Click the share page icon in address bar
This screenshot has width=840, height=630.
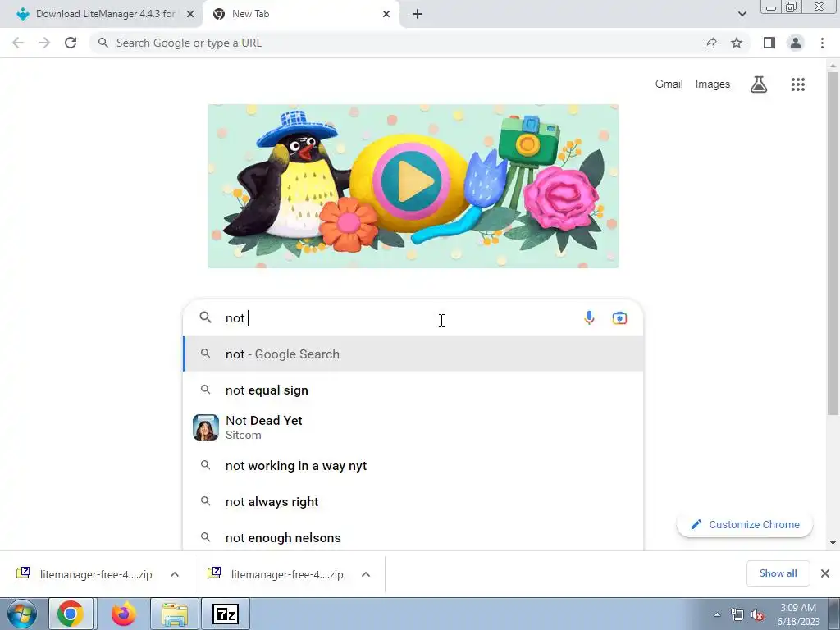(710, 43)
